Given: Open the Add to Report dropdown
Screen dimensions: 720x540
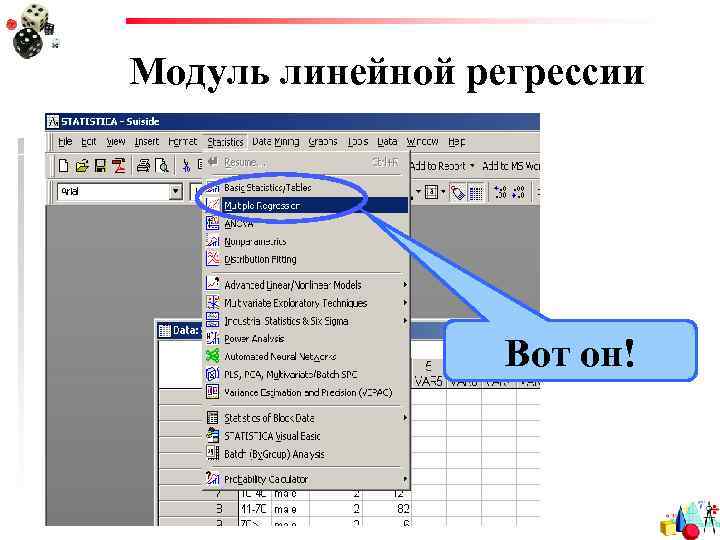Looking at the screenshot, I should (x=472, y=166).
